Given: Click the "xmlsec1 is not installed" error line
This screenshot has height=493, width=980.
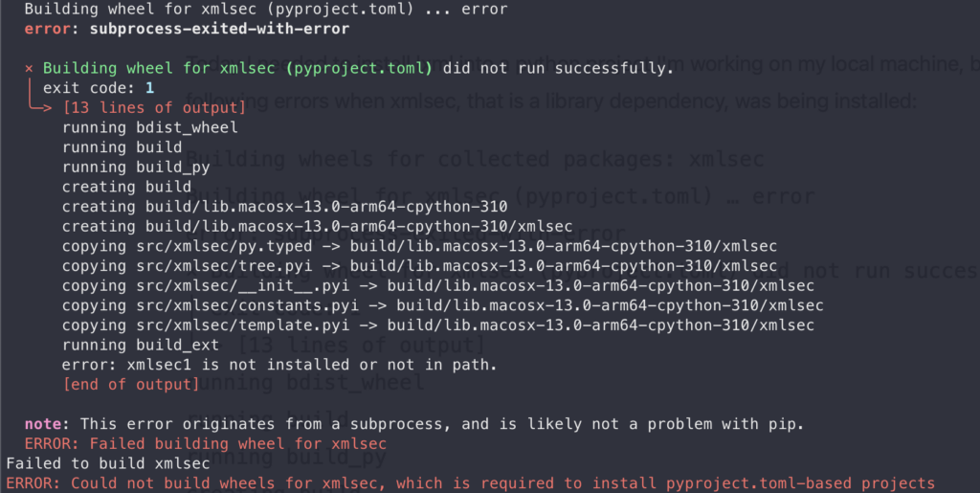Looking at the screenshot, I should pos(279,365).
